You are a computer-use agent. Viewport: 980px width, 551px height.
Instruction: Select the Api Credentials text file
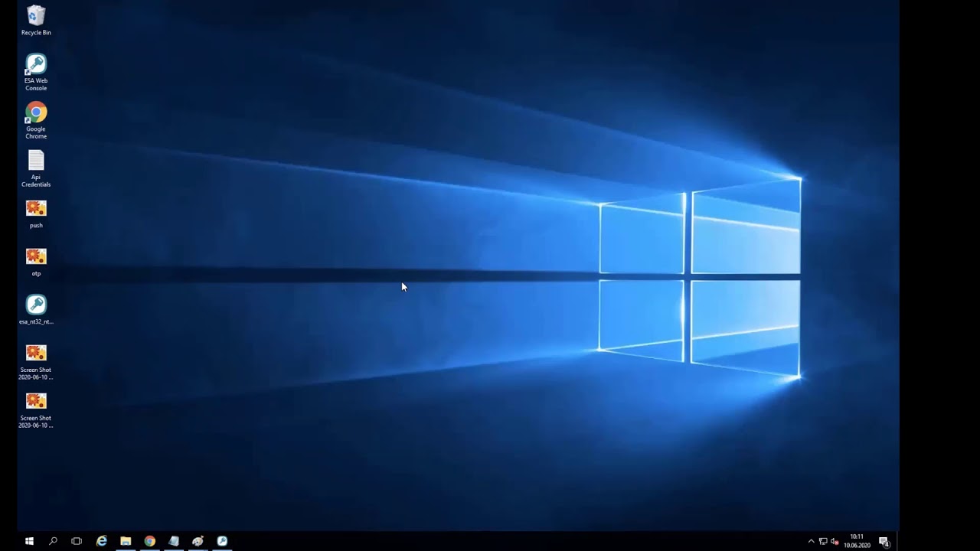(36, 168)
